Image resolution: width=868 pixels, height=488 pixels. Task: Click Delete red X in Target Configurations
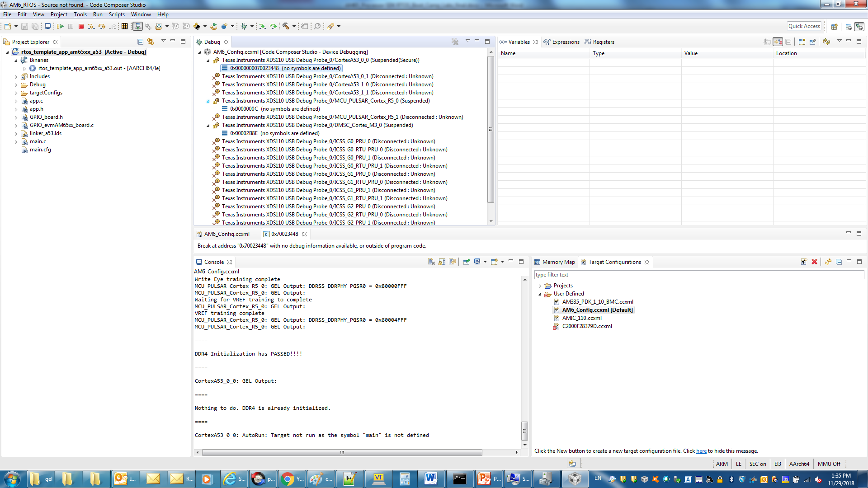tap(814, 262)
